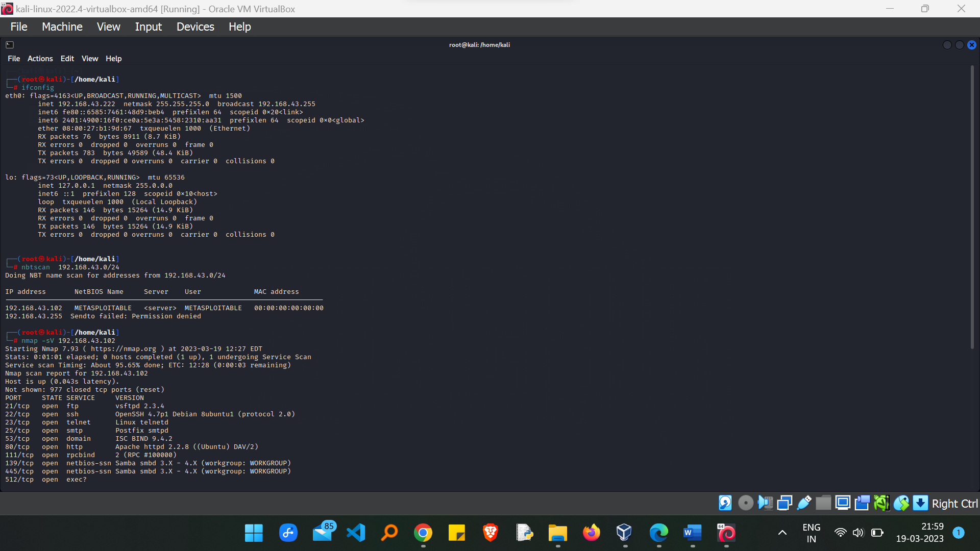Open the terminal View menu
The height and width of the screenshot is (551, 980).
pyautogui.click(x=89, y=59)
